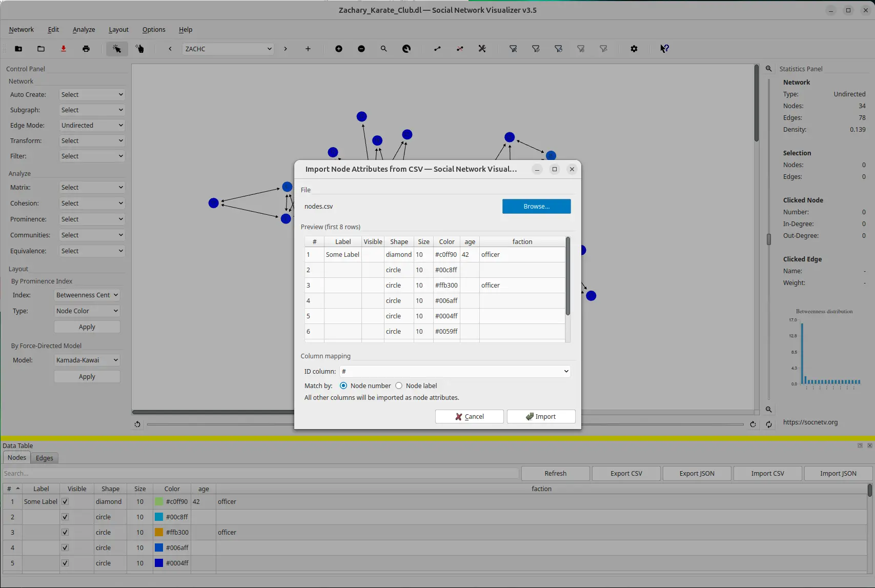Activate the hand pan tool
Viewport: 875px width, 588px height.
point(139,49)
